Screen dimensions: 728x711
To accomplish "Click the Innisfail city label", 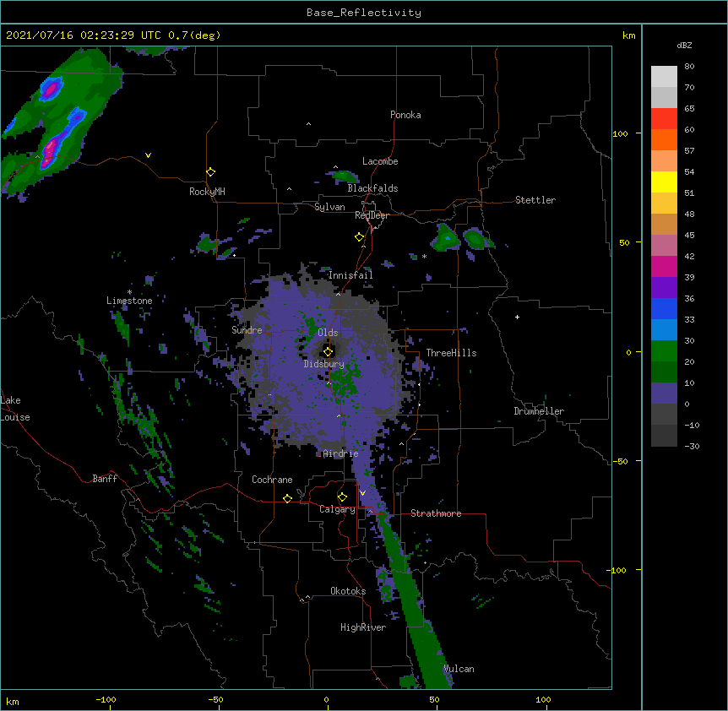I will [350, 275].
